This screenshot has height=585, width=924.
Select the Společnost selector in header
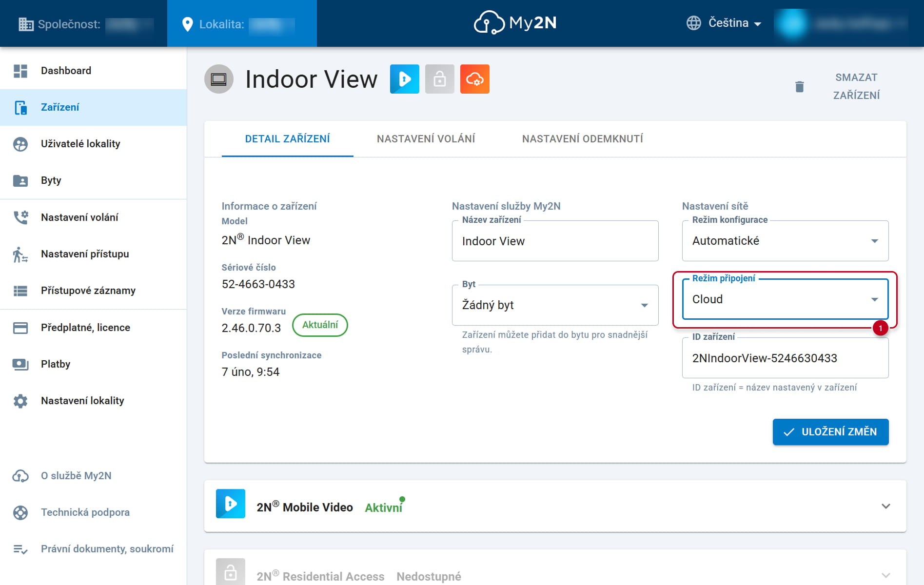[x=84, y=23]
